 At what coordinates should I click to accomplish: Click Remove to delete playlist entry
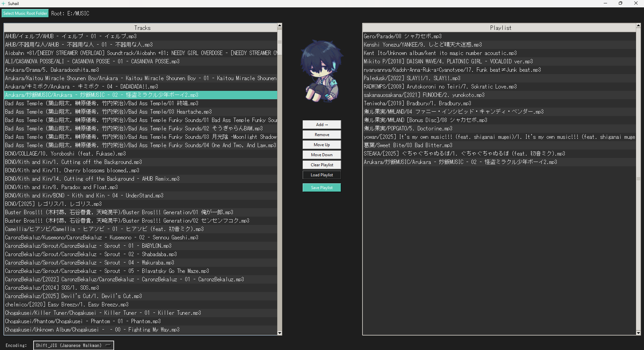pyautogui.click(x=321, y=135)
